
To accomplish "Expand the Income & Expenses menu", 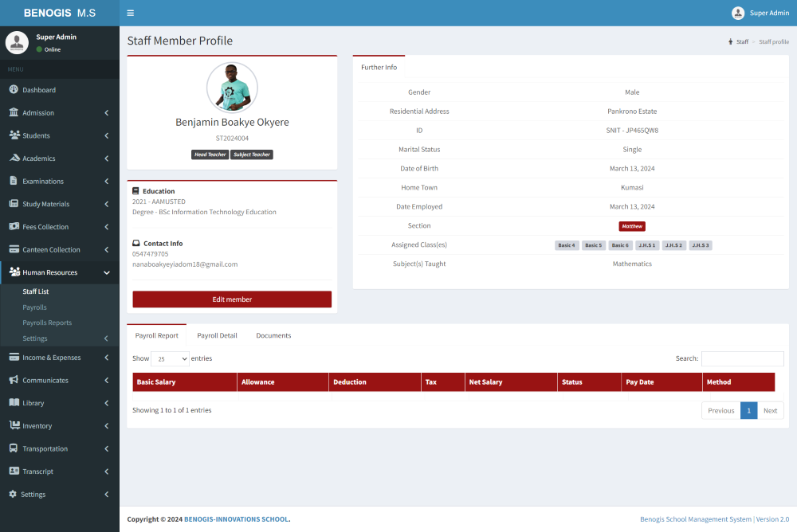I will click(60, 358).
